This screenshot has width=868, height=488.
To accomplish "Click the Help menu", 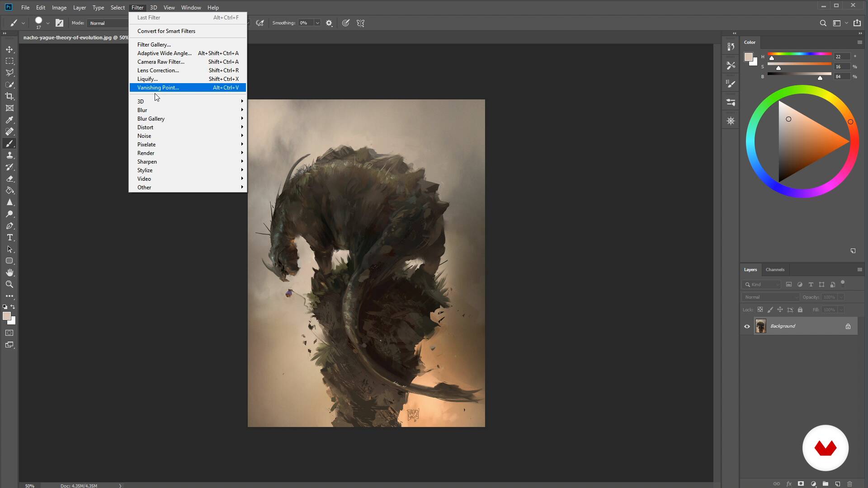I will (x=213, y=8).
